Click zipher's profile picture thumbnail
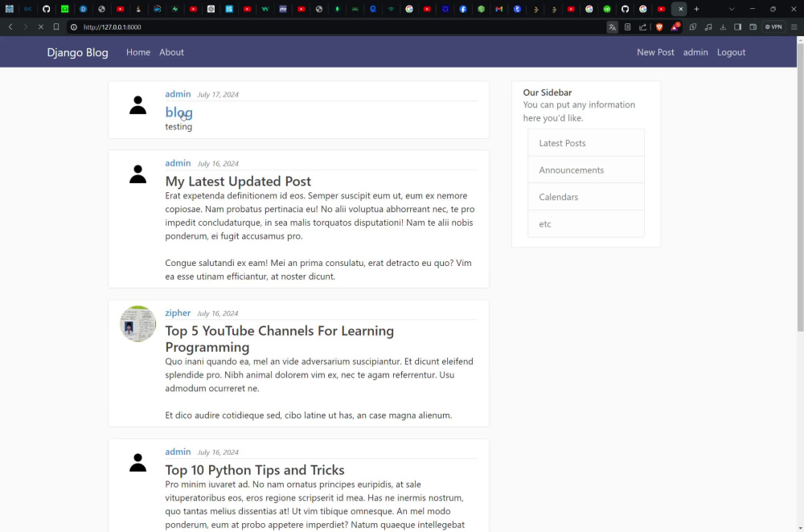Screen dimensions: 804x532 point(138,323)
